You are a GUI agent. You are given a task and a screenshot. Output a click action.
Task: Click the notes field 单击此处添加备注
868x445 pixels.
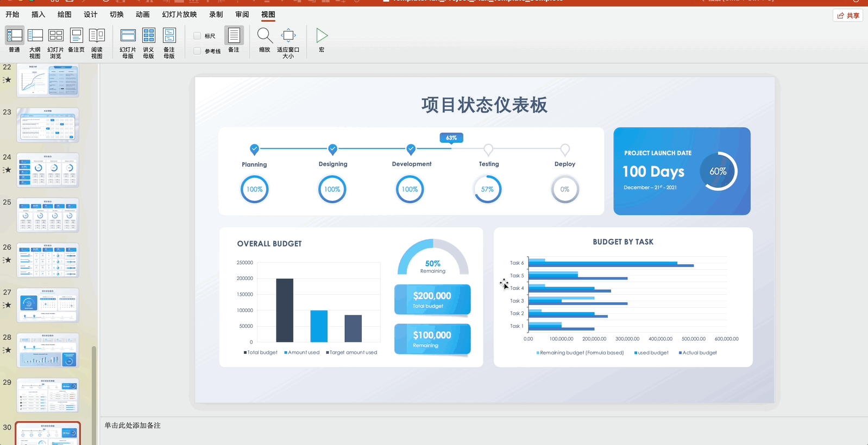[x=133, y=425]
